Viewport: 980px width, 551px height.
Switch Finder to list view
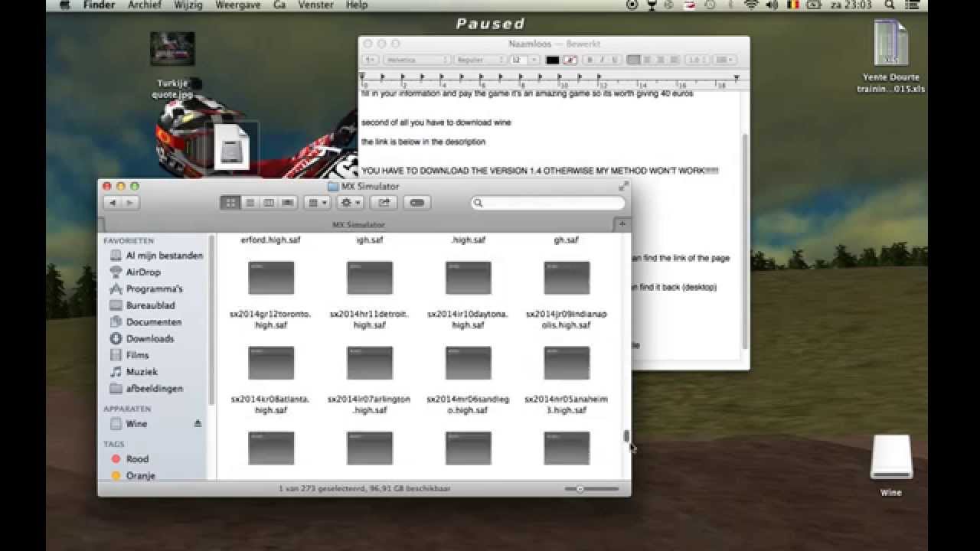click(249, 203)
